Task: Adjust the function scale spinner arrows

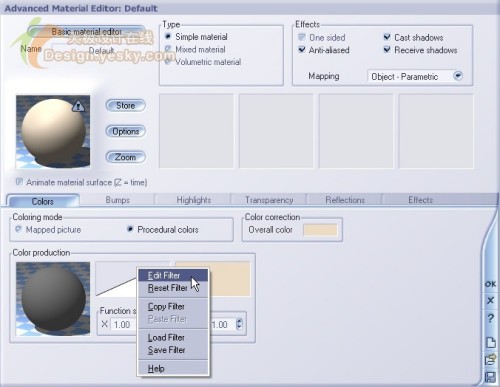Action: click(239, 324)
